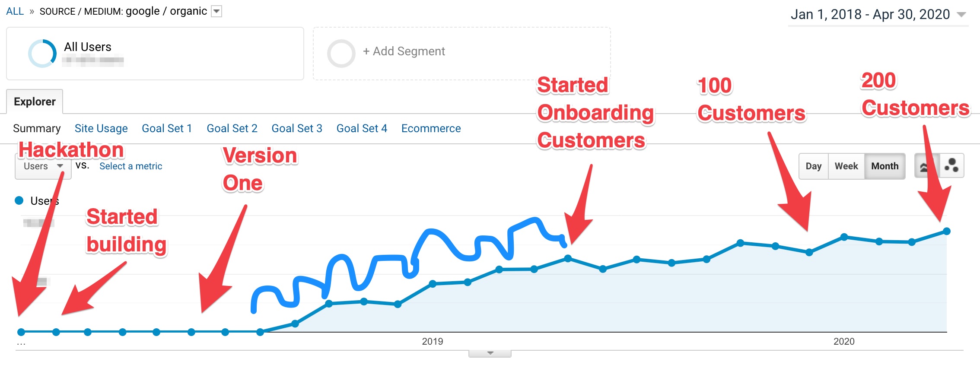Open the Site Usage tab

pyautogui.click(x=101, y=128)
